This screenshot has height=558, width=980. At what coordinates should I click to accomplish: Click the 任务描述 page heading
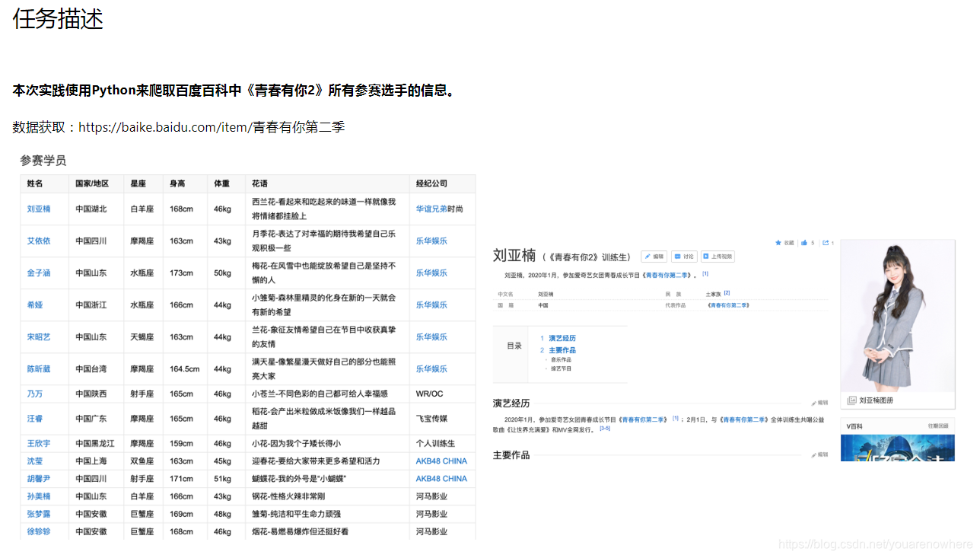click(x=58, y=18)
